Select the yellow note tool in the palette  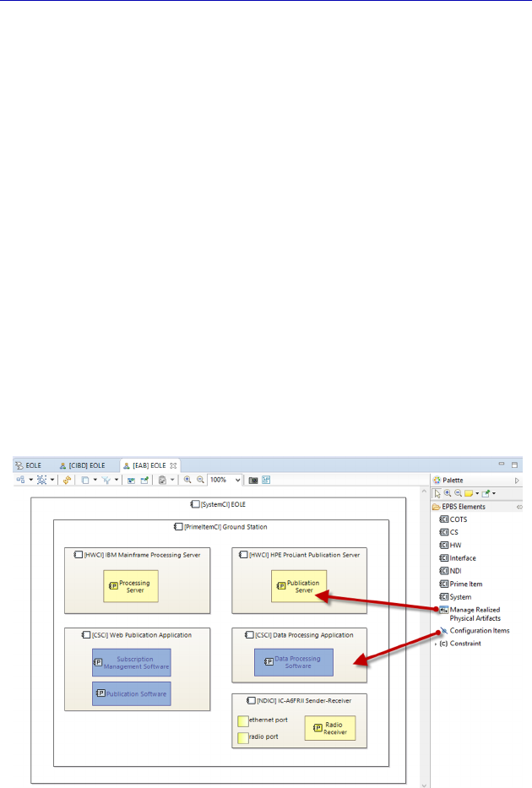(469, 493)
